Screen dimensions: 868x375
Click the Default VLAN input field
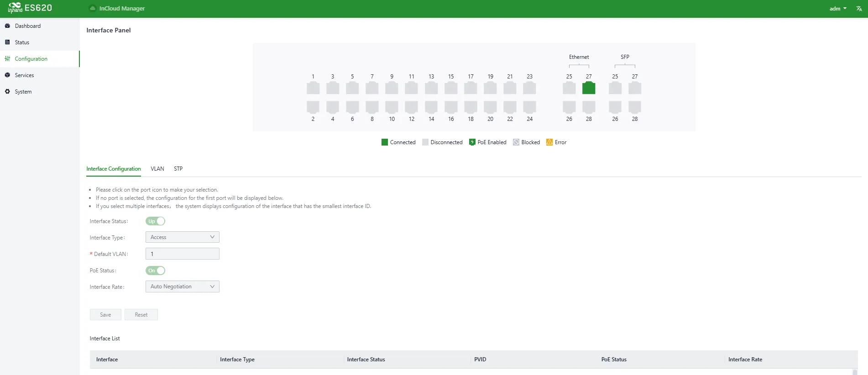click(x=183, y=254)
